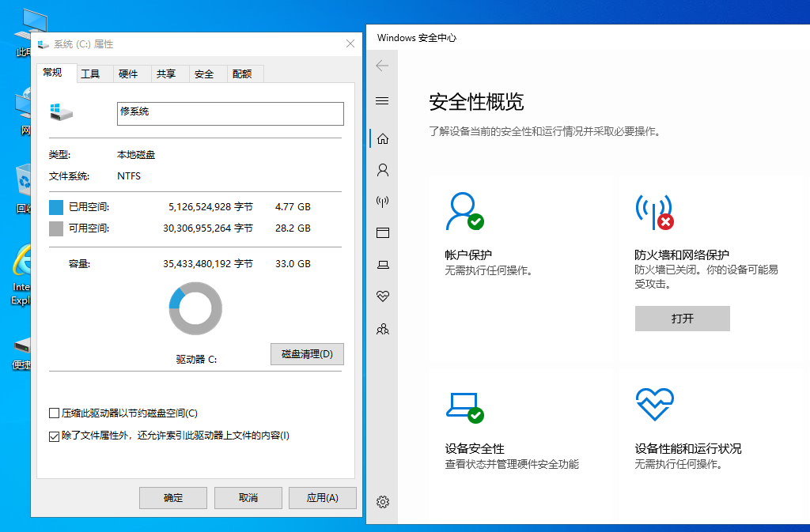Click the volume label field 修系统
Viewport: 810px width, 532px height.
pos(230,114)
